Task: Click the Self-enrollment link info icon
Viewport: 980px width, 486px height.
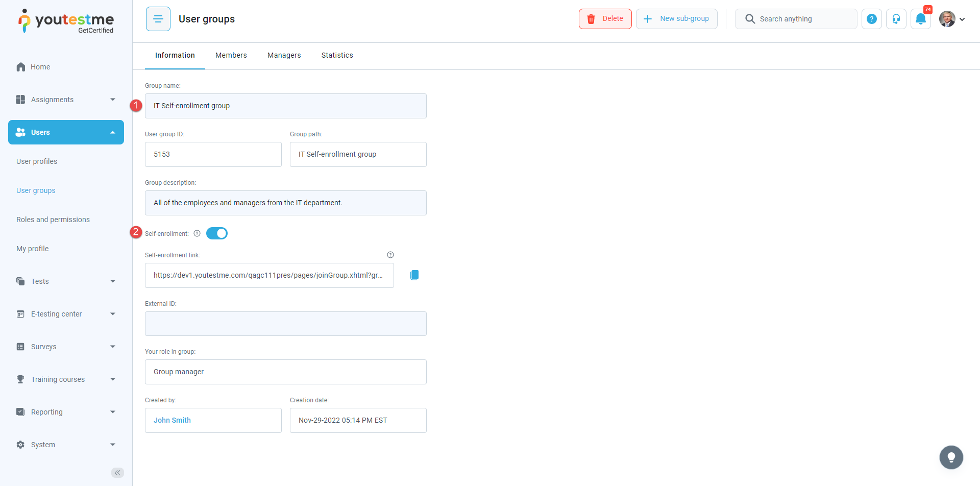Action: click(390, 255)
